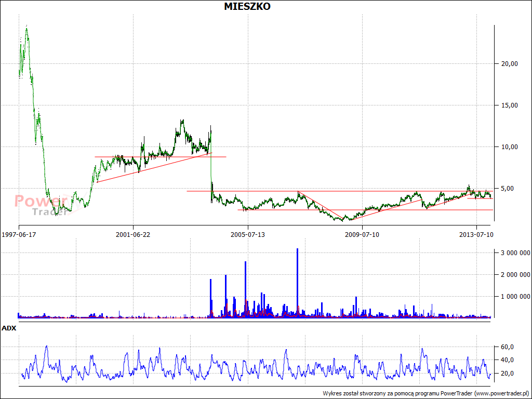Click the 2005-07-13 date label
The image size is (532, 399).
click(248, 234)
